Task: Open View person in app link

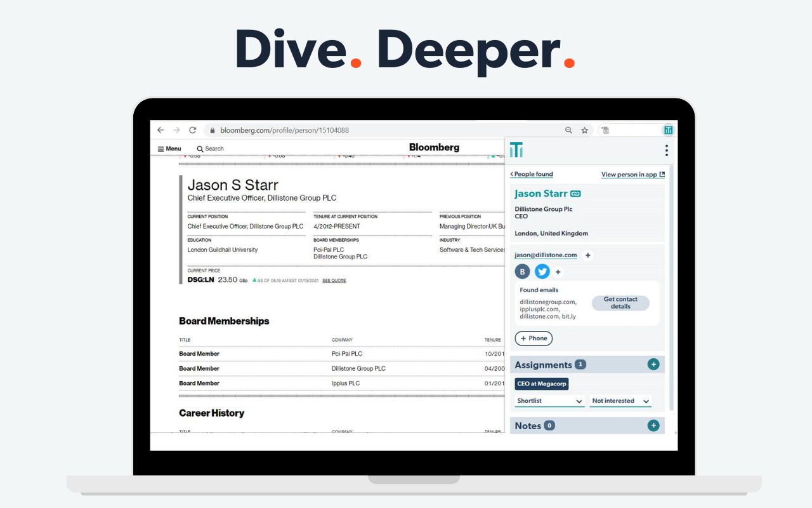Action: click(633, 175)
